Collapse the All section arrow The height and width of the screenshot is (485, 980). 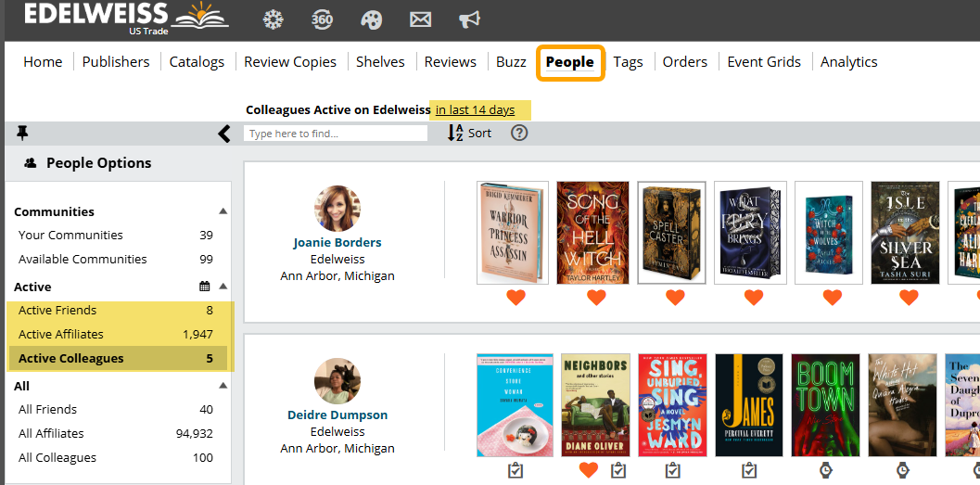point(223,386)
